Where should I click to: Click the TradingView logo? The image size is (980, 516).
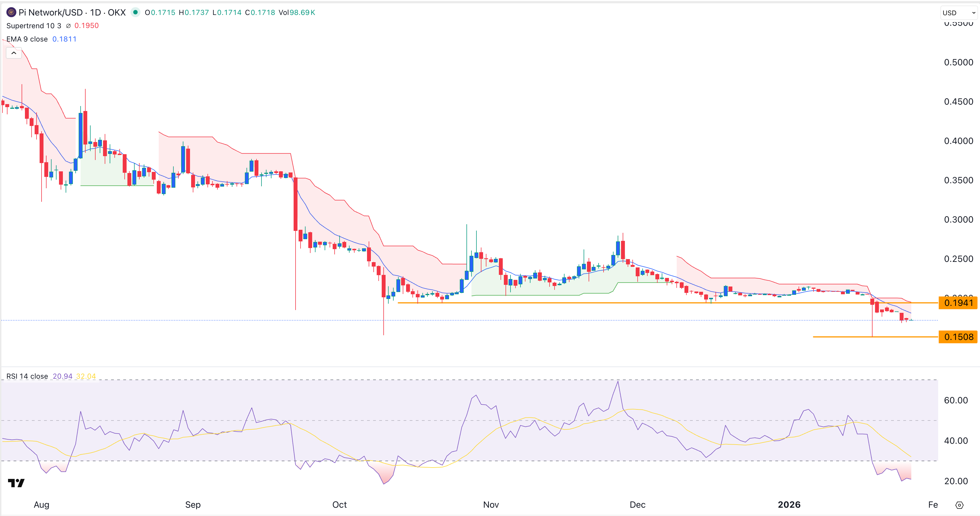[x=16, y=483]
